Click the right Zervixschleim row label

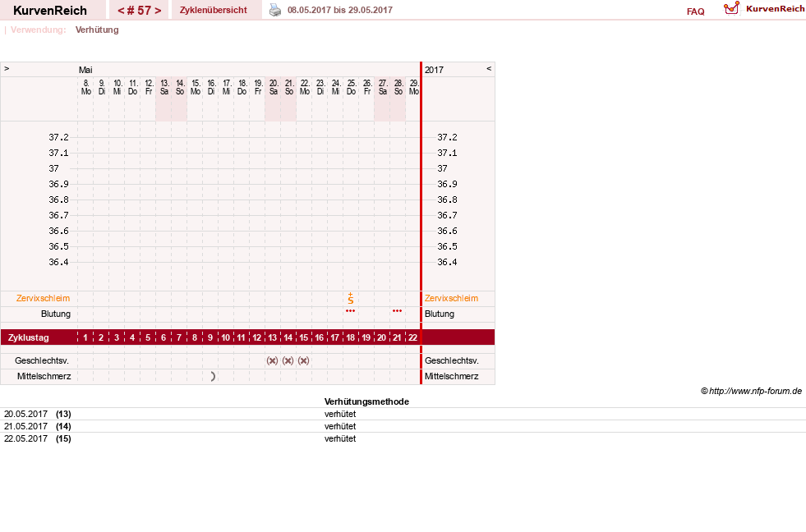point(451,298)
